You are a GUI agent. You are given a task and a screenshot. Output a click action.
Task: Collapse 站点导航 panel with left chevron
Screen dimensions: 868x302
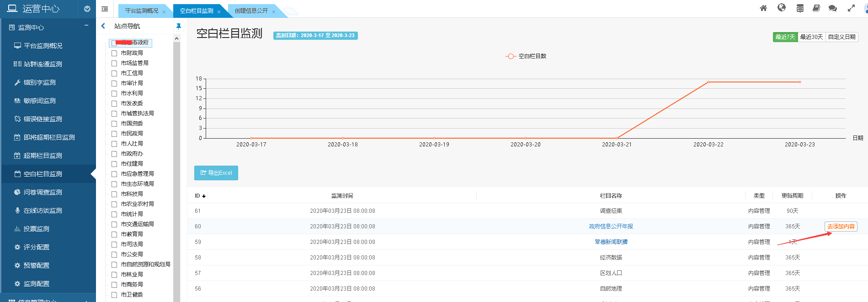coord(103,26)
